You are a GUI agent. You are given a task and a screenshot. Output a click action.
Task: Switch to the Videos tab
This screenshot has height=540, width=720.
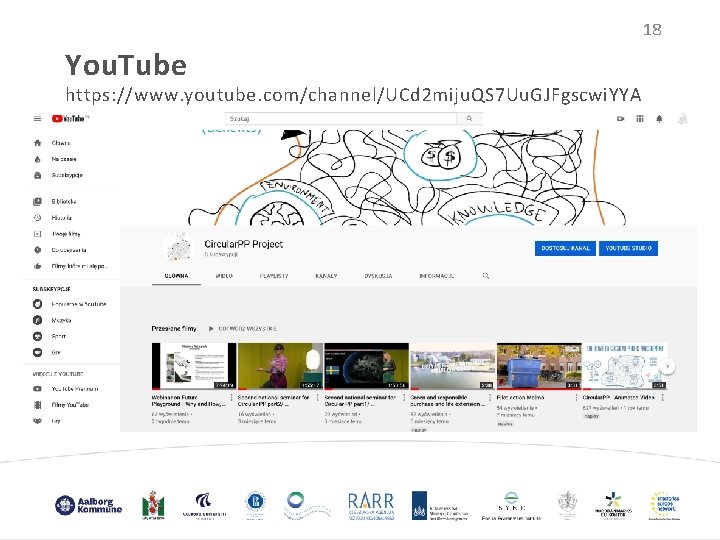pos(224,276)
